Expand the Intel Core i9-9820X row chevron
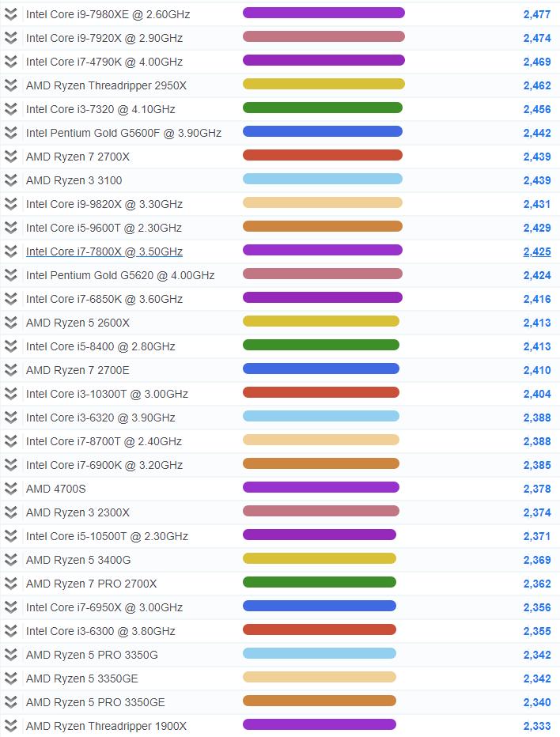This screenshot has width=560, height=737. pyautogui.click(x=11, y=204)
